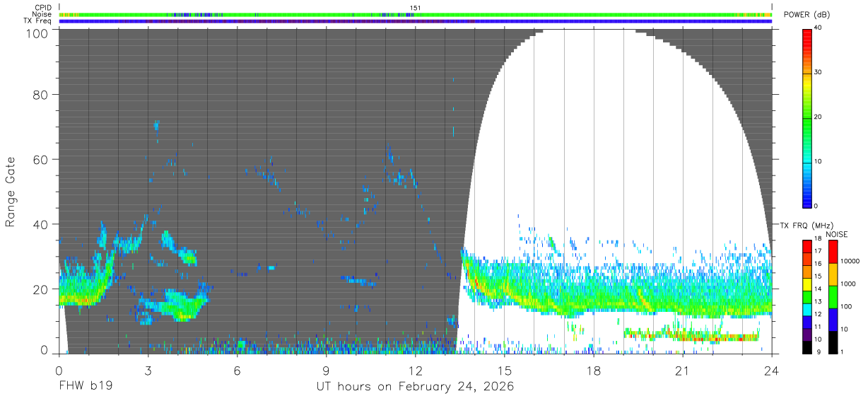Click the 40 tick on the POWER colorbar
The height and width of the screenshot is (401, 868).
point(819,28)
